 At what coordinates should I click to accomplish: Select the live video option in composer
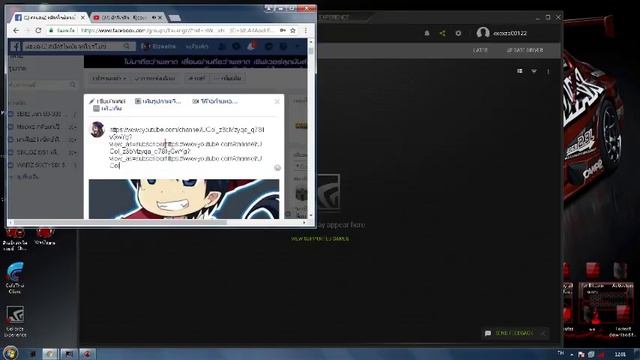click(x=215, y=101)
